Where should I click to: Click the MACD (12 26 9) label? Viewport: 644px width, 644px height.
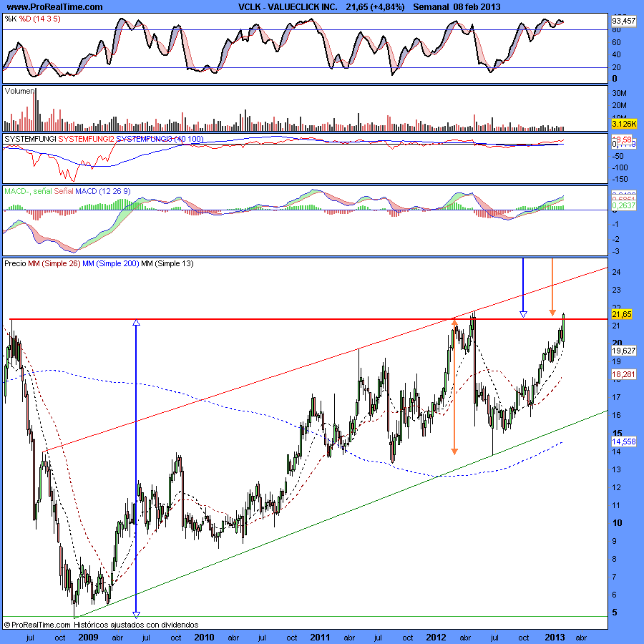(x=102, y=191)
